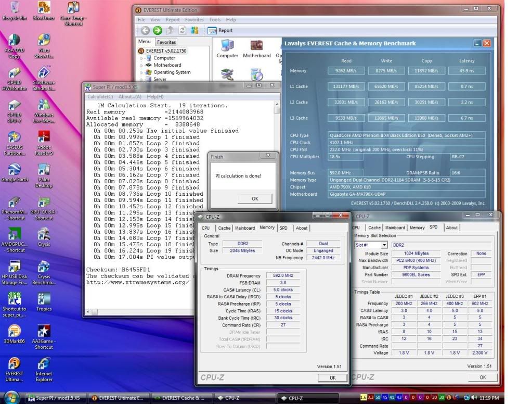Expand the Operating System tree node
532x404 pixels.
pyautogui.click(x=141, y=72)
